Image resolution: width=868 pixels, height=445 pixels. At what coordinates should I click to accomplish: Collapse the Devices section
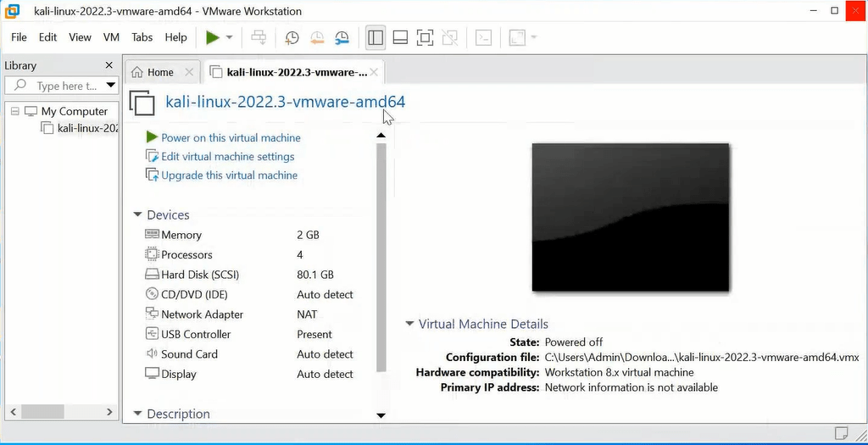pos(138,214)
